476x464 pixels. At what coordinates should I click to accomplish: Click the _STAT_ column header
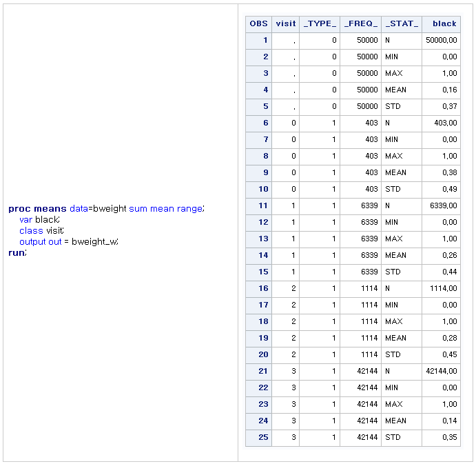402,23
